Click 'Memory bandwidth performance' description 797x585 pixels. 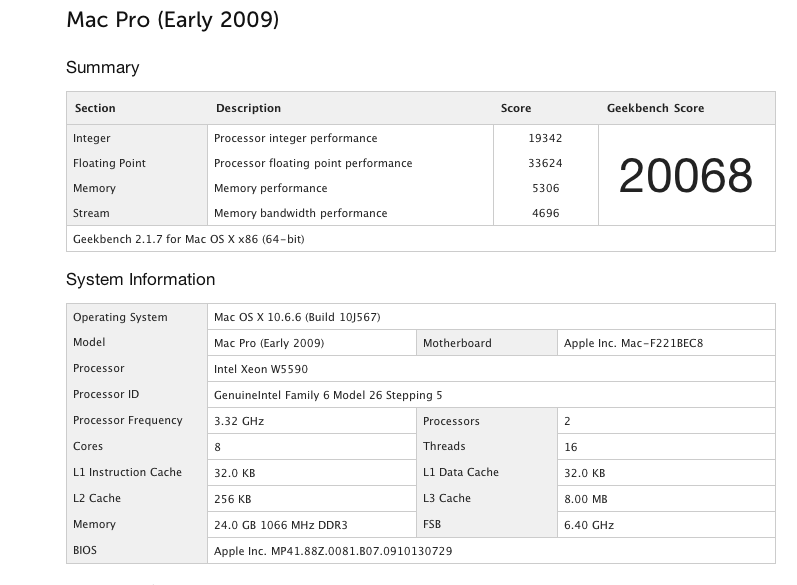[x=301, y=213]
